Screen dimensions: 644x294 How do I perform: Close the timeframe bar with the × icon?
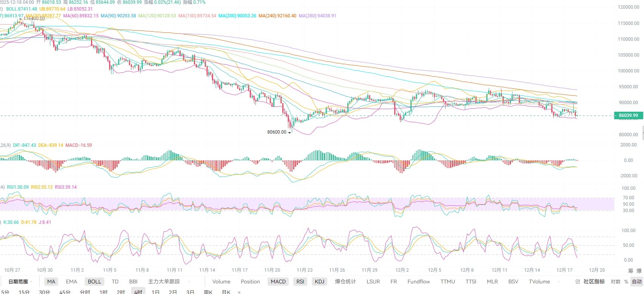point(239,292)
